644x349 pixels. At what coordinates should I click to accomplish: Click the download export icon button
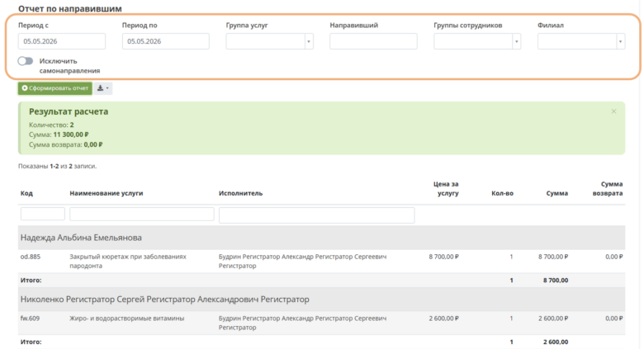pyautogui.click(x=102, y=88)
